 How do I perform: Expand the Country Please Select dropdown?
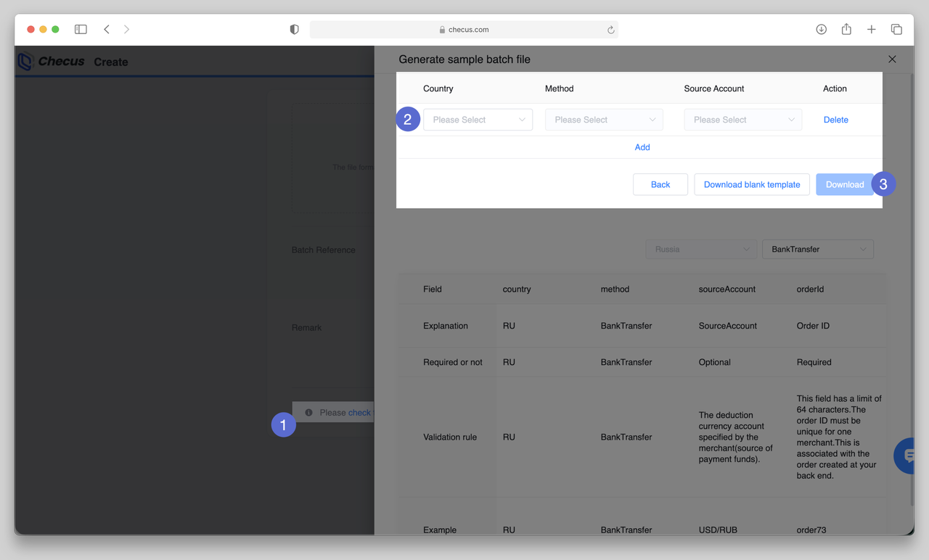coord(478,120)
